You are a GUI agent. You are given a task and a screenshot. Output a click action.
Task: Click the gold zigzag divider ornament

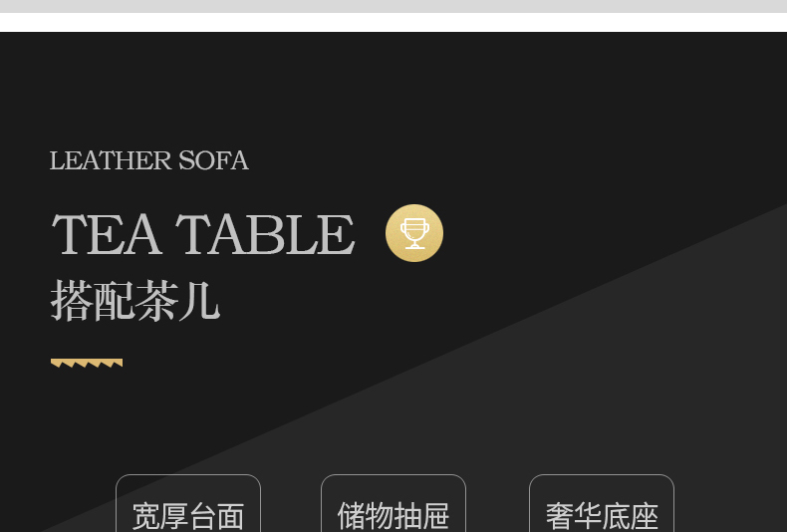(87, 363)
